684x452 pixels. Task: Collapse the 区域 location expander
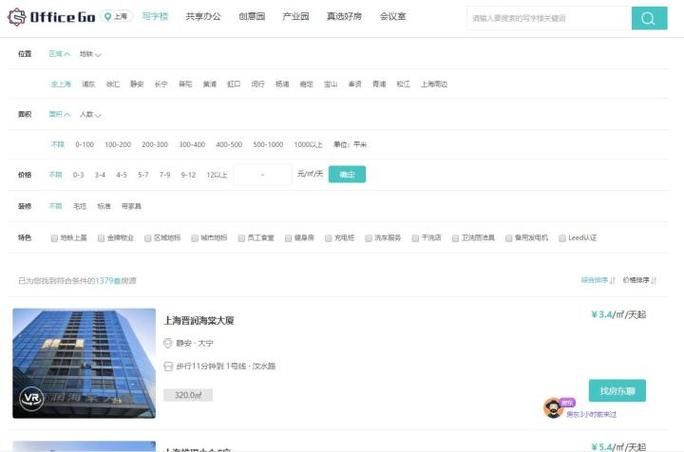click(59, 54)
